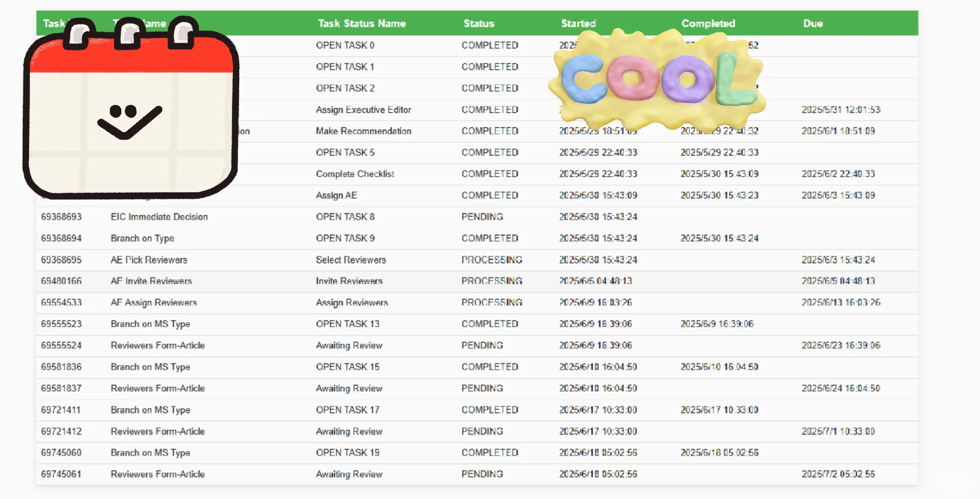Click AE Pick Reviewers task name
Viewport: 980px width, 499px height.
(149, 260)
